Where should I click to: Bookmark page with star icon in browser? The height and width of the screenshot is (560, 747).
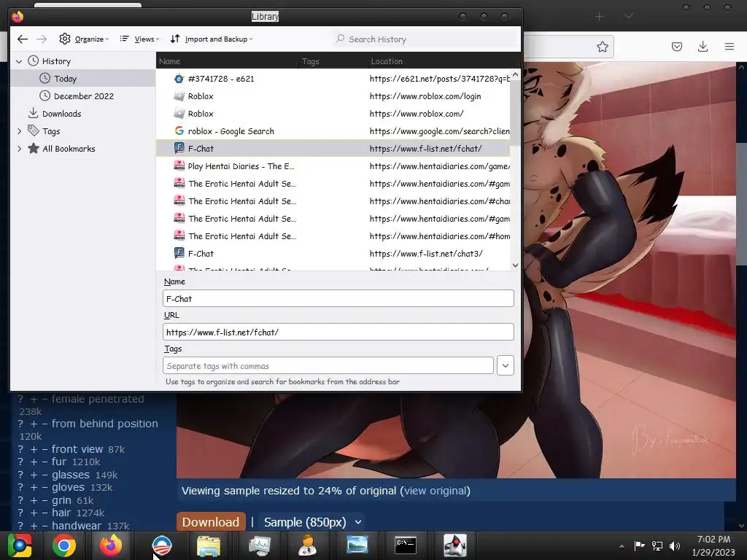click(602, 46)
